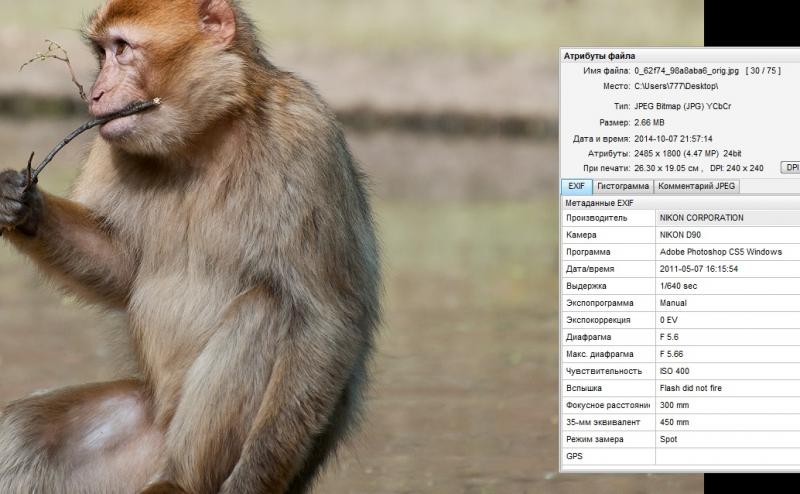Click the DPI button
Image resolution: width=800 pixels, height=494 pixels.
point(790,168)
